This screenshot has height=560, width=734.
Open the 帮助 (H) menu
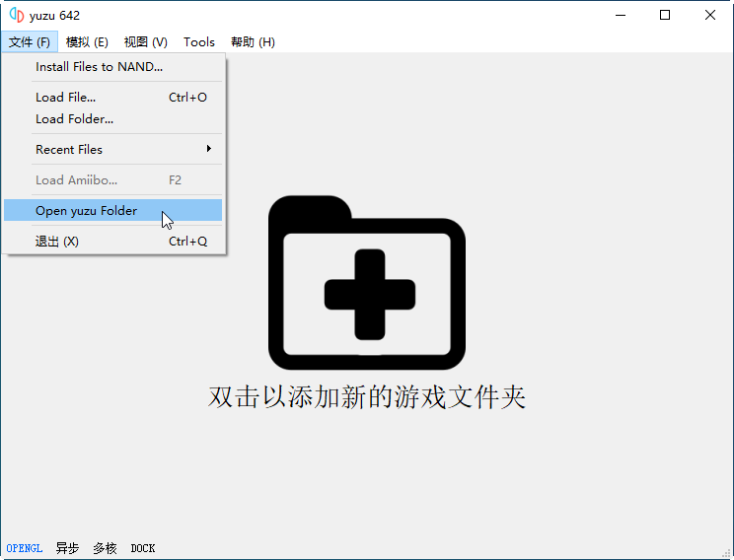coord(253,42)
